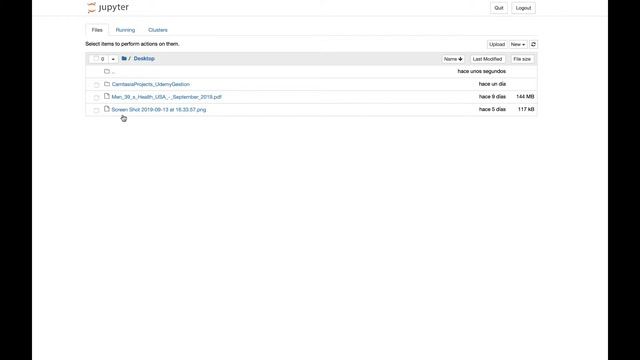Screen dimensions: 640x360
Task: Open Men_39_s_Health_USA September 2019 pdf
Action: pos(167,97)
